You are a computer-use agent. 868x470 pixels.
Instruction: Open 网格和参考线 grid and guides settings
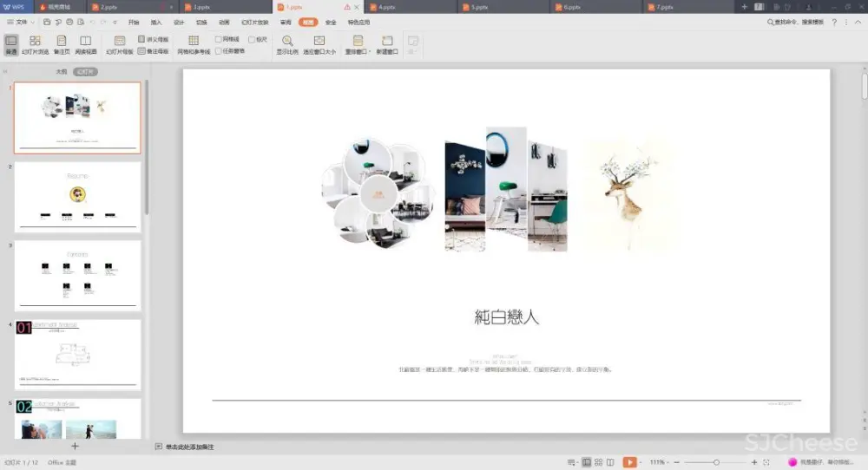tap(194, 44)
